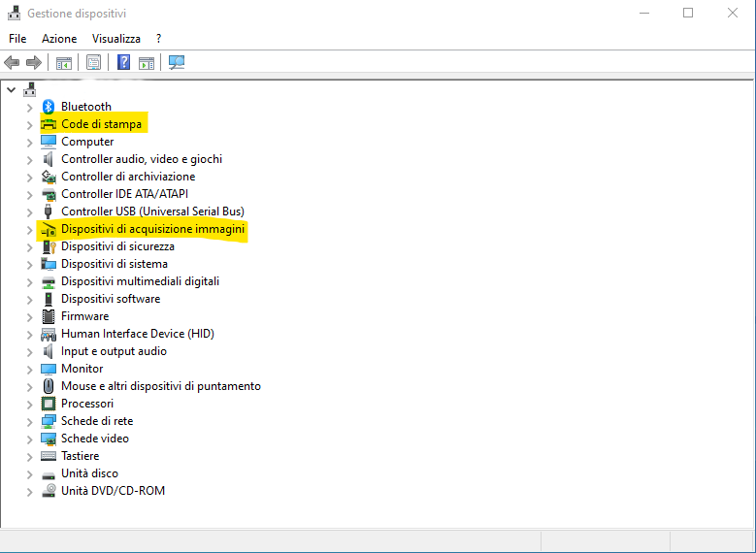Go forward with the toolbar right arrow
756x553 pixels.
click(34, 62)
